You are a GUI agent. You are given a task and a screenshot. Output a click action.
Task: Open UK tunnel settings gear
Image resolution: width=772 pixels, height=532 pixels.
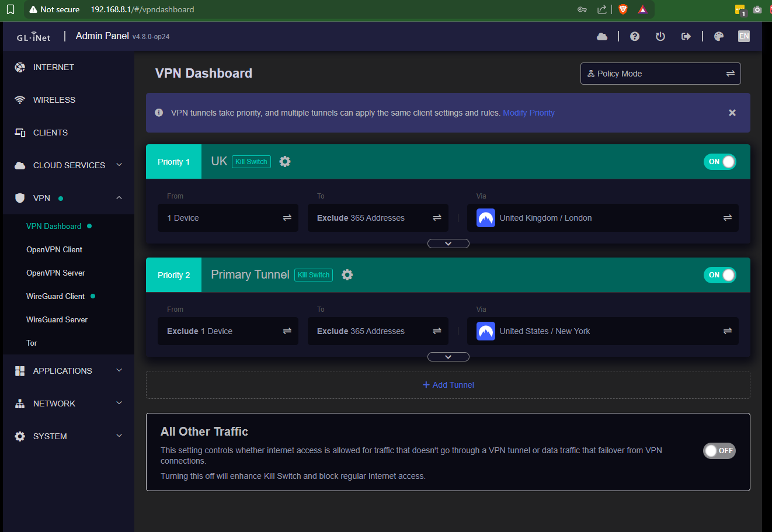tap(285, 162)
